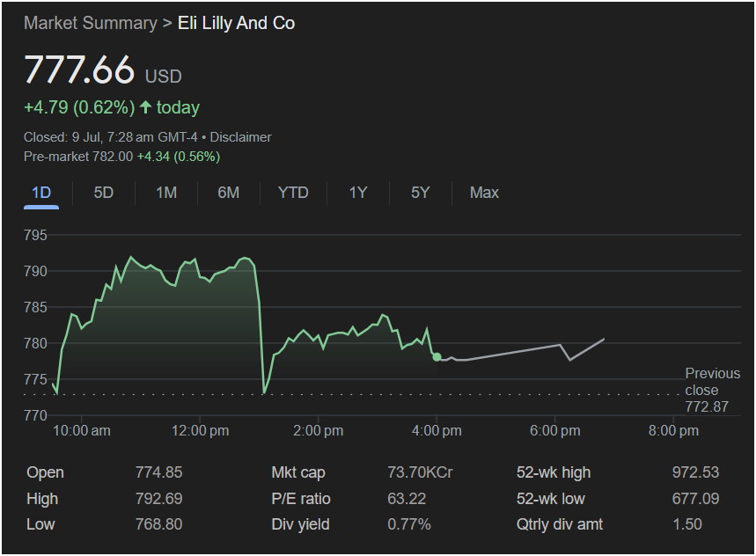The width and height of the screenshot is (756, 556).
Task: Click the Disclaimer link
Action: click(240, 137)
